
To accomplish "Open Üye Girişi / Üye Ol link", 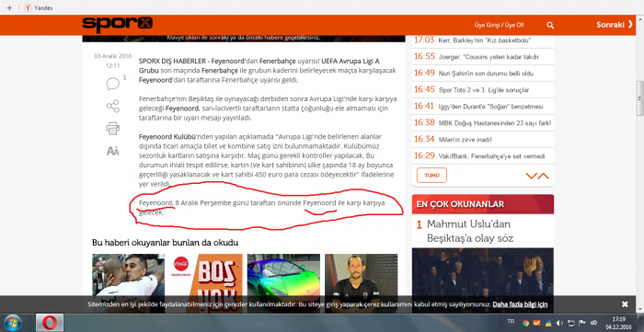I will [499, 25].
